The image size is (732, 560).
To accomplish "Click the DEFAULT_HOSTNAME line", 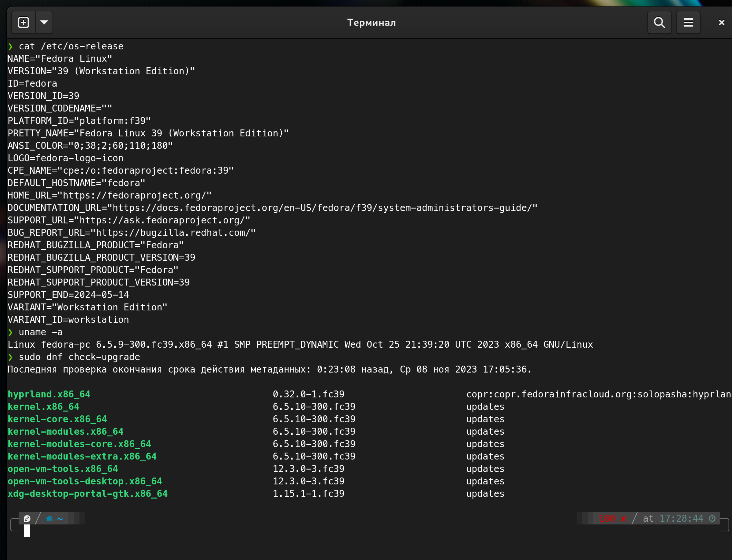I will coord(76,183).
